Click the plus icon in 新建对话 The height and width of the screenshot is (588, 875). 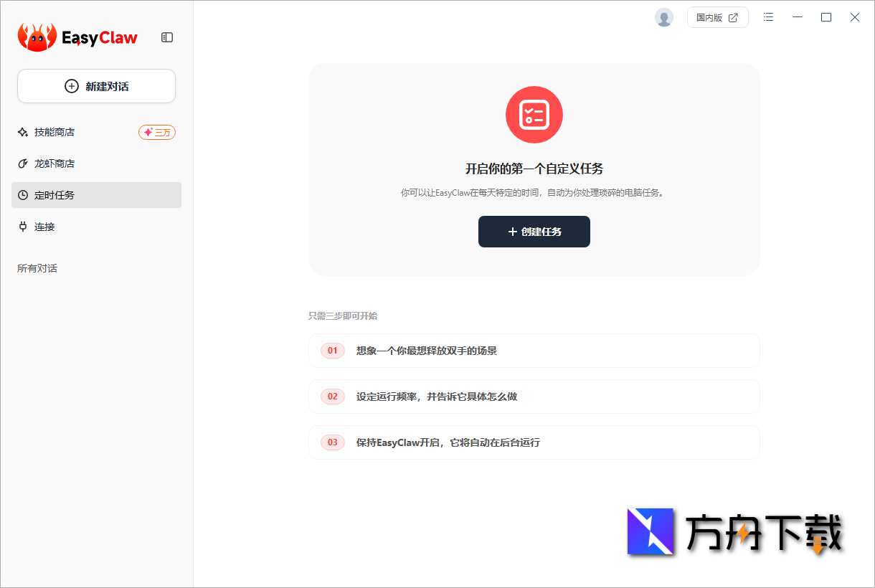(x=72, y=85)
